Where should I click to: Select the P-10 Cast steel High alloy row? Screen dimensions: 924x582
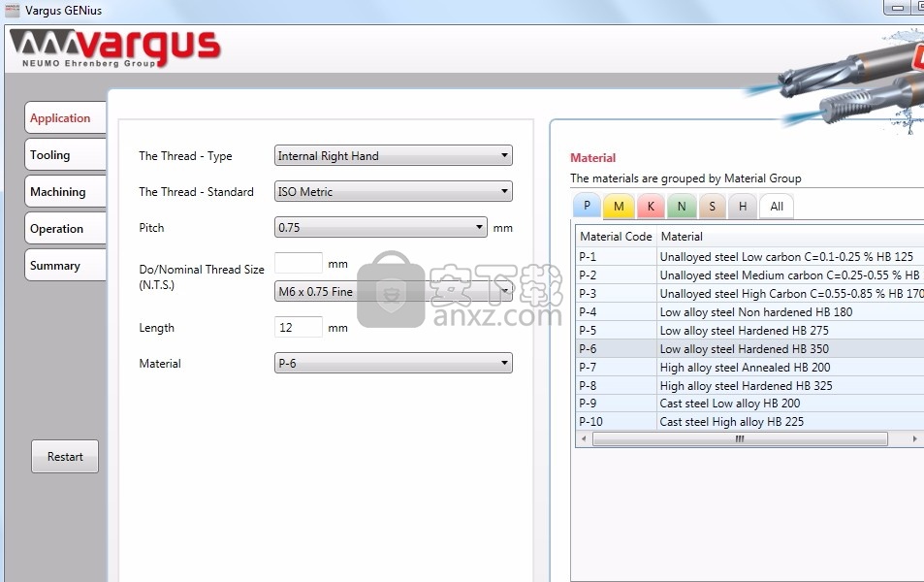point(749,422)
